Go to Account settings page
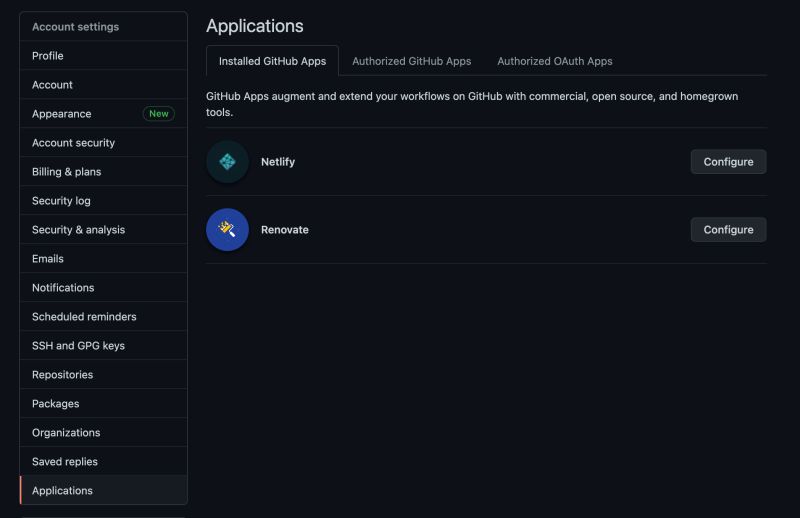 point(52,85)
